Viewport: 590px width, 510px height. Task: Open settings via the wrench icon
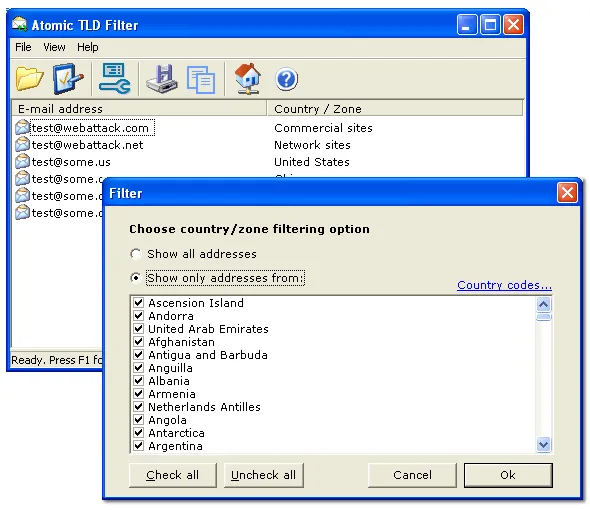114,79
